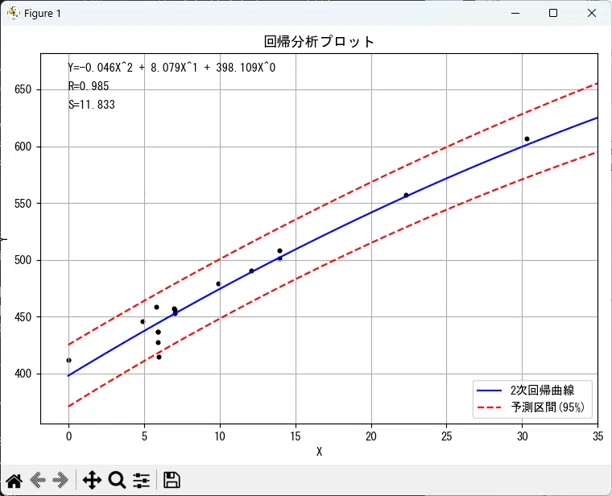Click the regression equation text Y=-0.046X^2
The height and width of the screenshot is (496, 612).
pos(172,68)
